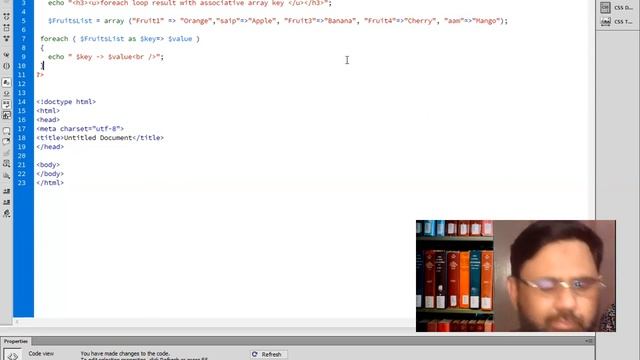Click line number 7 in the gutter
The height and width of the screenshot is (360, 640).
coord(23,39)
